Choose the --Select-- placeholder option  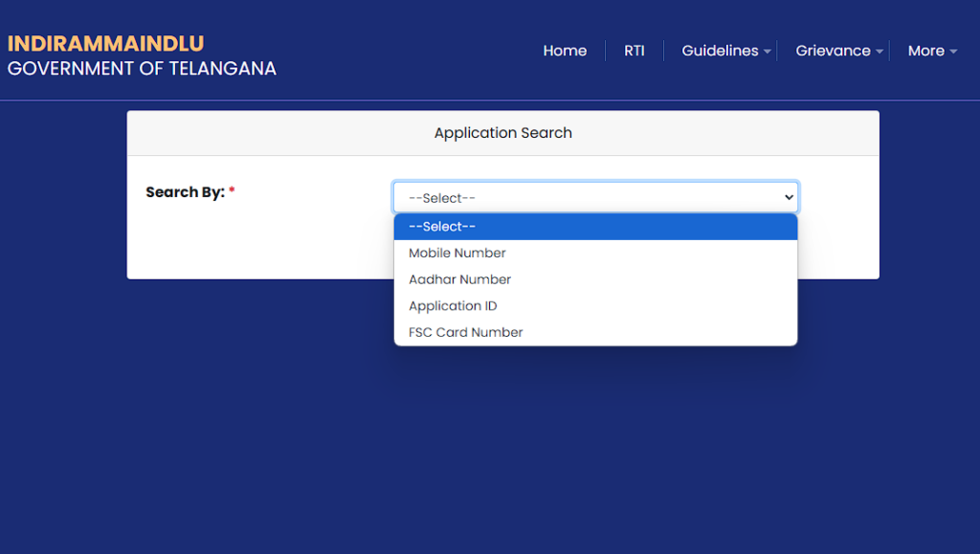point(595,227)
